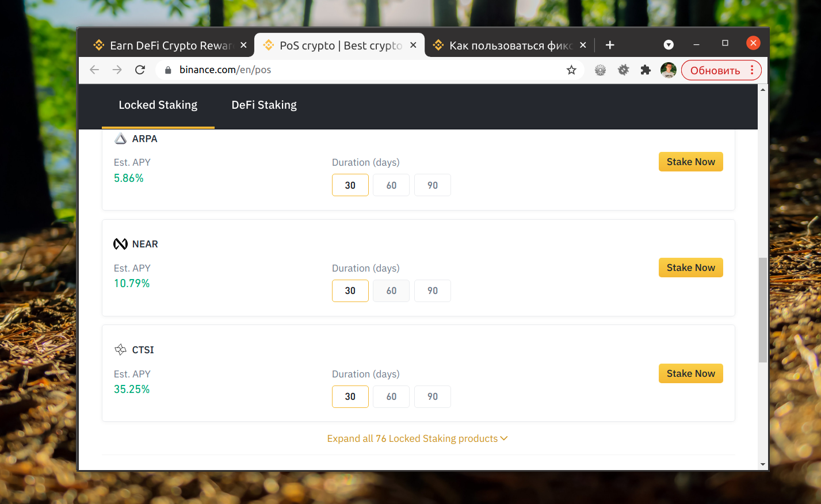Click the address bar URL binance.com/en/pos
This screenshot has height=504, width=821.
pos(225,70)
